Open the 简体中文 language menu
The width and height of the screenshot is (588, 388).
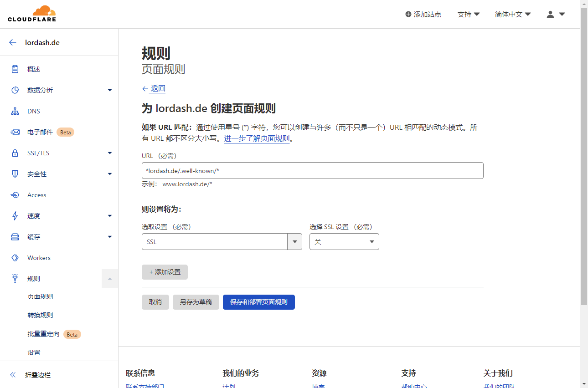pos(513,14)
